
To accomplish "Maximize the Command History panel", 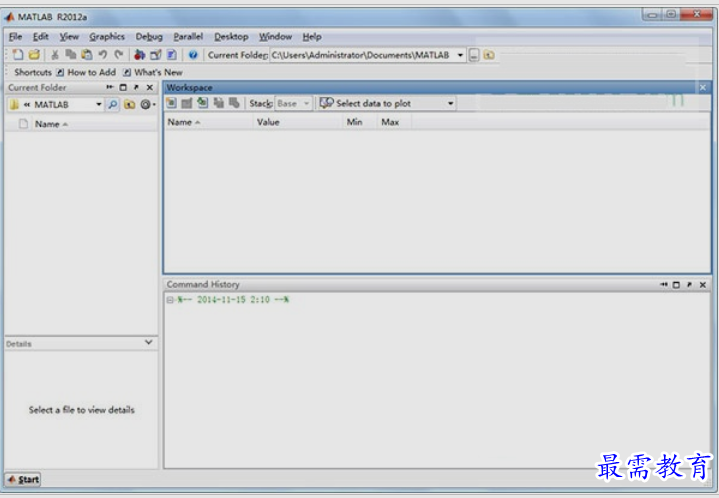I will pyautogui.click(x=676, y=285).
